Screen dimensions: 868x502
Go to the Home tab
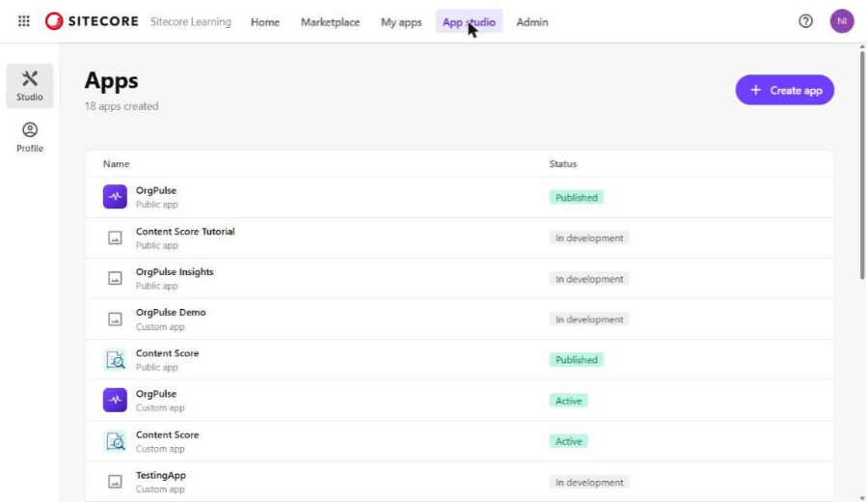265,22
